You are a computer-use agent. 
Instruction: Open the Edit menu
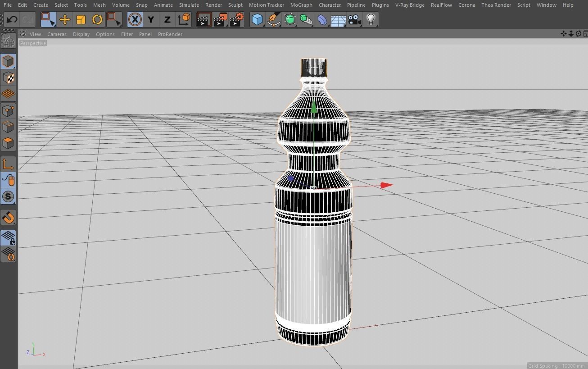click(22, 5)
